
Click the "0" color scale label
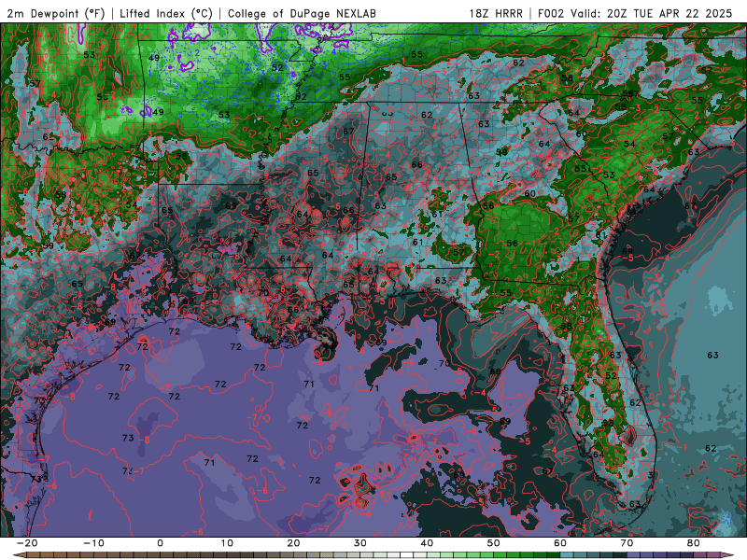[160, 543]
